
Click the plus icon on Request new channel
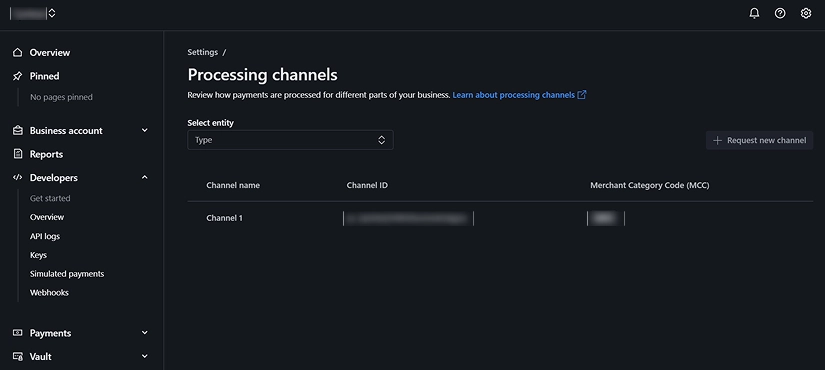coord(717,141)
